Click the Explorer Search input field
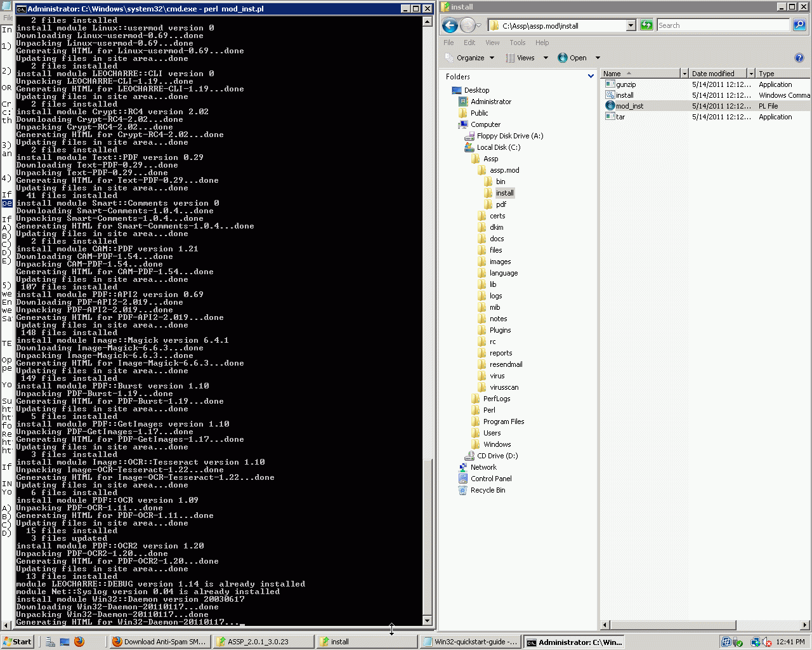This screenshot has height=650, width=812. (723, 25)
